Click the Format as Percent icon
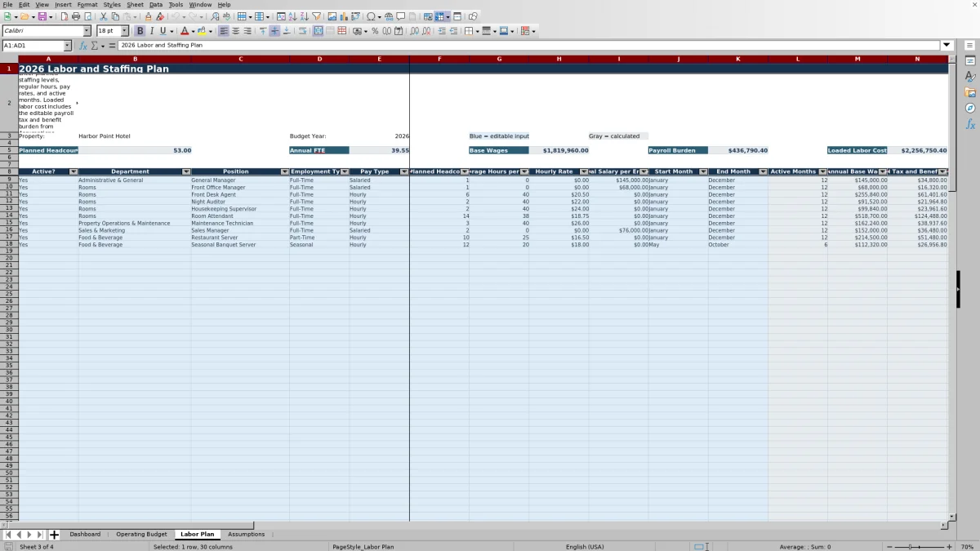Image resolution: width=980 pixels, height=551 pixels. coord(375,31)
